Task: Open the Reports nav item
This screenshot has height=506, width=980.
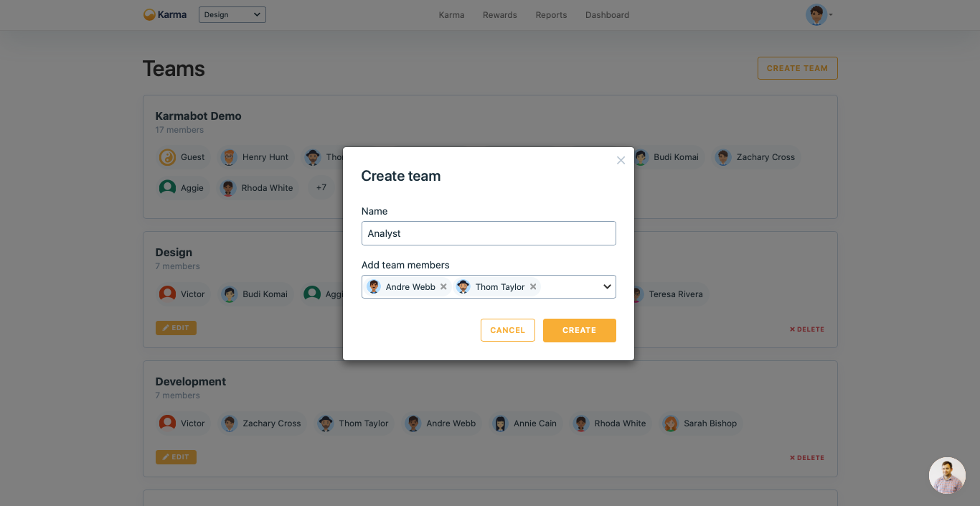Action: tap(551, 15)
